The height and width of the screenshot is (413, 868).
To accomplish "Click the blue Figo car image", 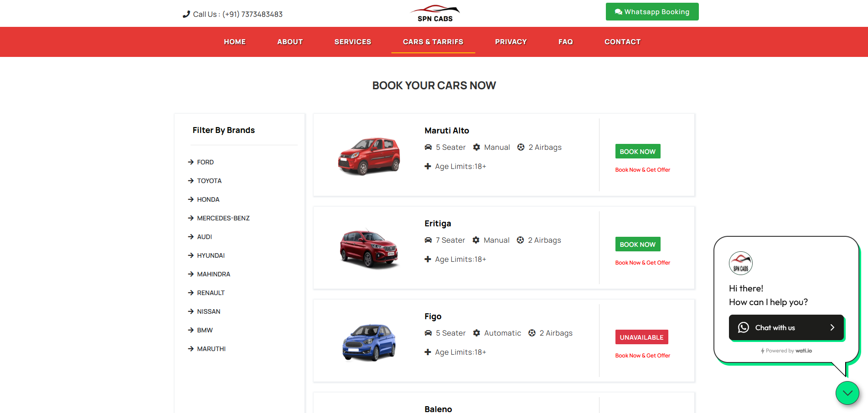I will click(x=369, y=342).
